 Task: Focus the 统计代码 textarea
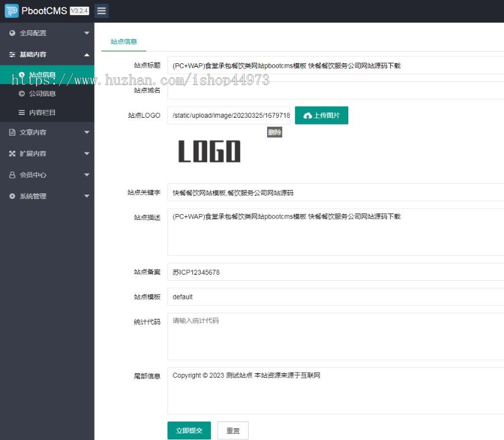(335, 336)
